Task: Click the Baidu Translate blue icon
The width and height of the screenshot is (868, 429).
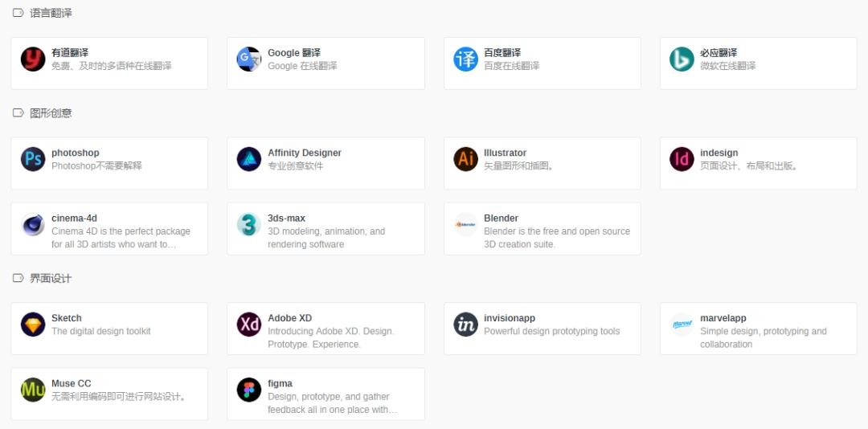Action: click(465, 59)
